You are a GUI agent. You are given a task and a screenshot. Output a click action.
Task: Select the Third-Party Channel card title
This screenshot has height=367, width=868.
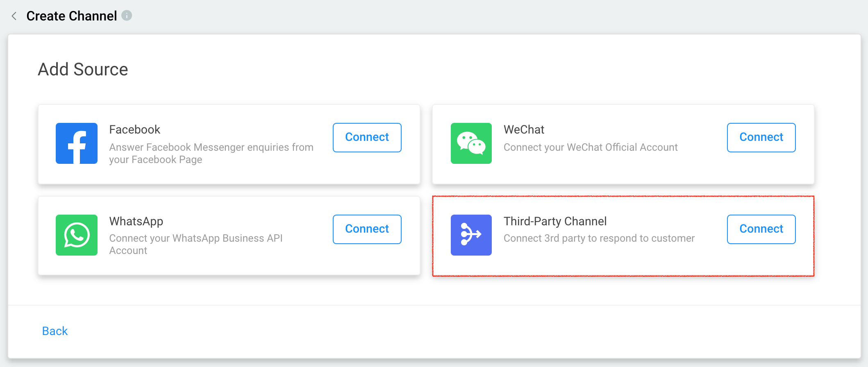point(555,222)
